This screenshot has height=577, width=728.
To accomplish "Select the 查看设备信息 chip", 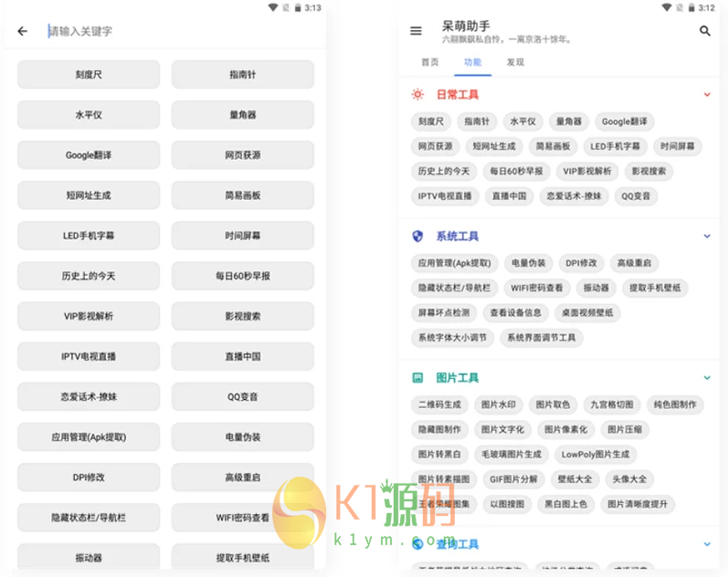I will [515, 313].
